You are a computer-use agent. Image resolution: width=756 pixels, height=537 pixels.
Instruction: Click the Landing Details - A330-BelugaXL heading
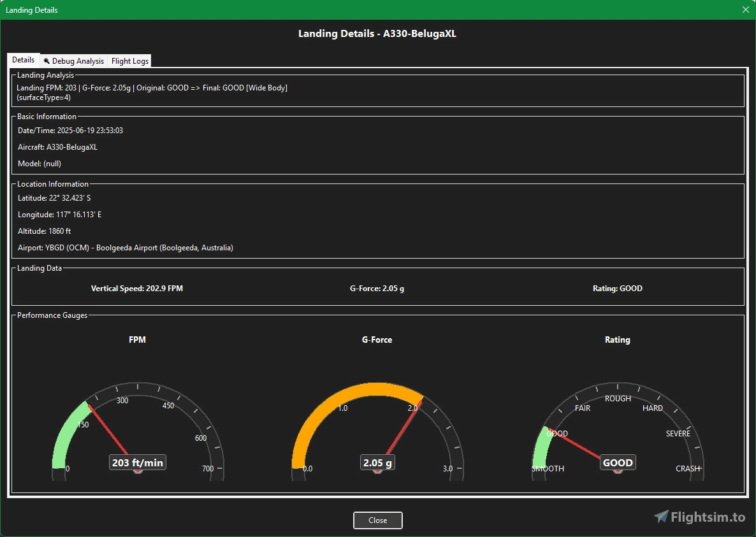point(377,34)
